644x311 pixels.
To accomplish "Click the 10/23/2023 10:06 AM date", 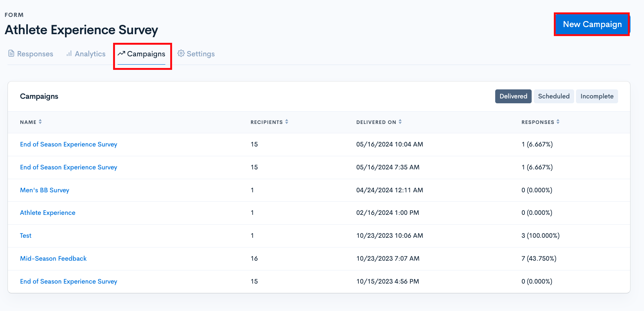I will tap(390, 236).
